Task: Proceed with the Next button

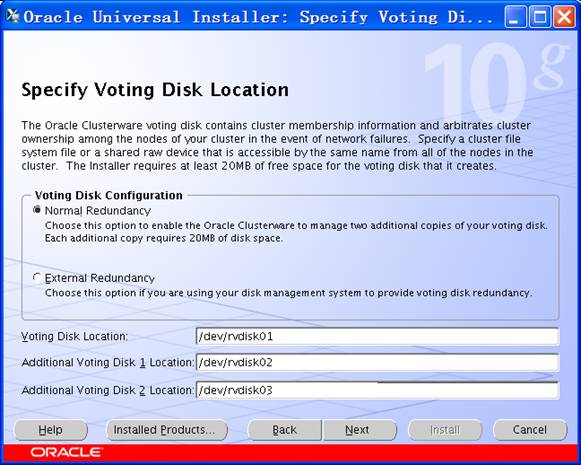Action: 359,430
